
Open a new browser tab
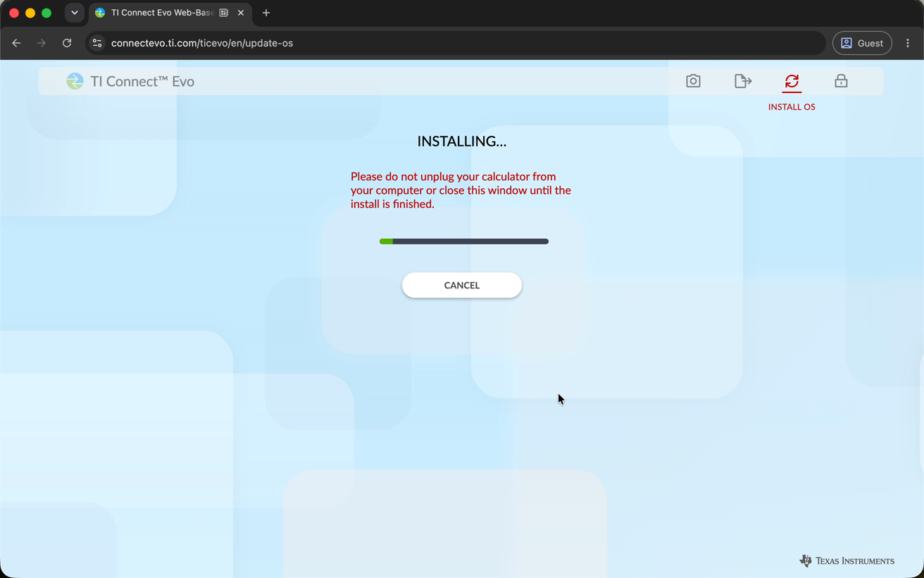266,13
